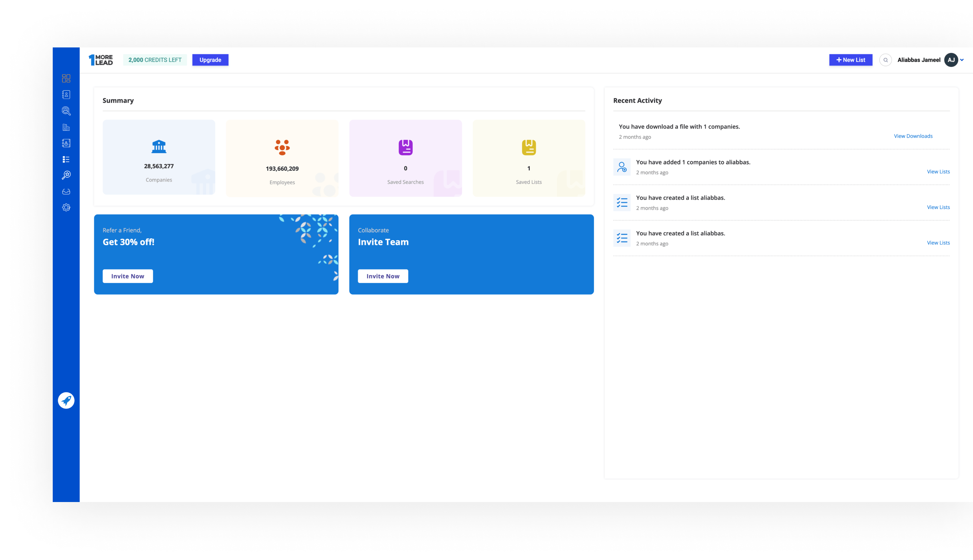This screenshot has height=560, width=973.
Task: Open the lists icon in the sidebar
Action: click(x=66, y=159)
